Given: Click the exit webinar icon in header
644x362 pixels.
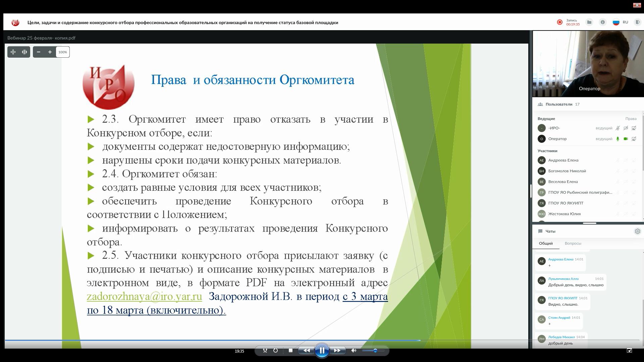Looking at the screenshot, I should tap(637, 22).
